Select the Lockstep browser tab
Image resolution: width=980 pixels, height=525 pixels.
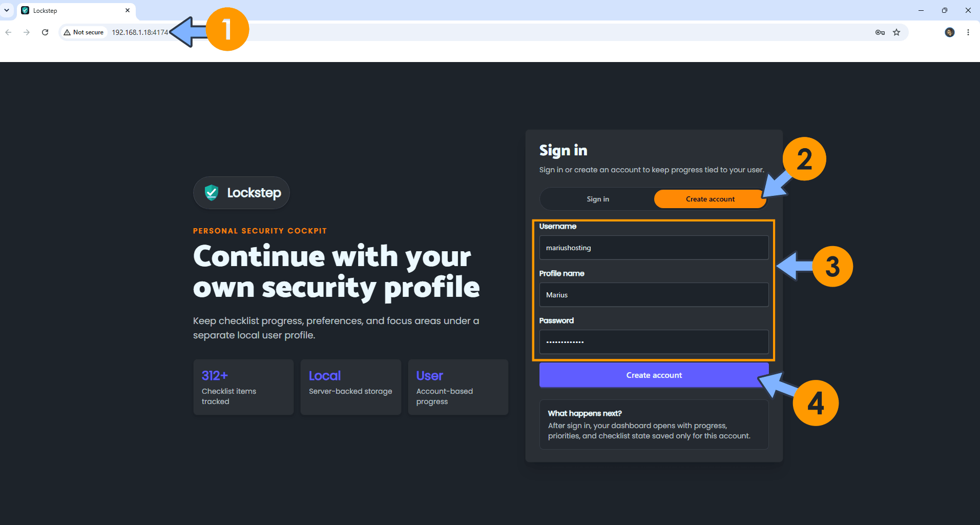[x=76, y=10]
